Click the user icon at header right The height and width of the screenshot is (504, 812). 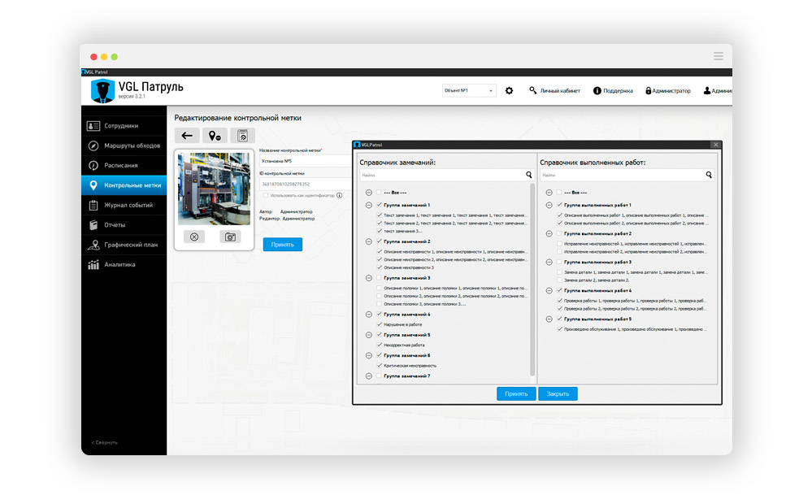click(707, 91)
